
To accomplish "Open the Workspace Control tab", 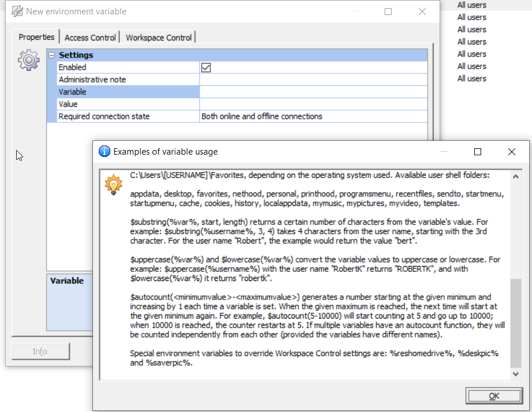I will tap(158, 38).
